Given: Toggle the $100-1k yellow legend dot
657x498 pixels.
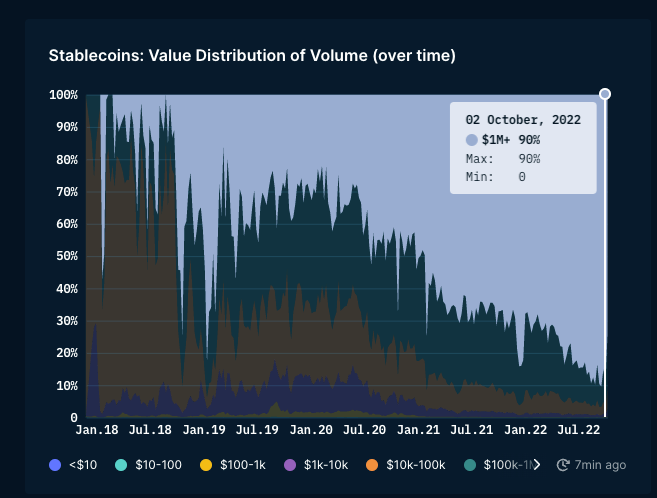Looking at the screenshot, I should (206, 465).
